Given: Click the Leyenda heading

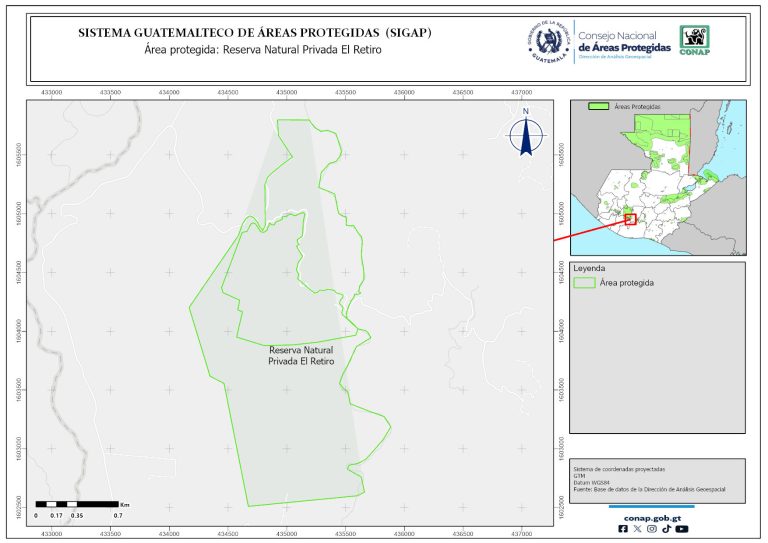Looking at the screenshot, I should (589, 269).
